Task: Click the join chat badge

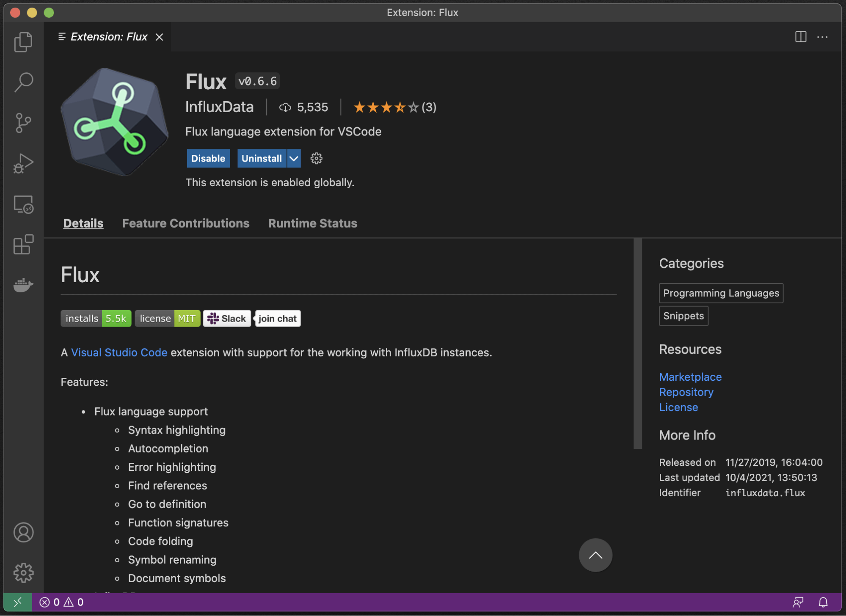Action: point(277,318)
